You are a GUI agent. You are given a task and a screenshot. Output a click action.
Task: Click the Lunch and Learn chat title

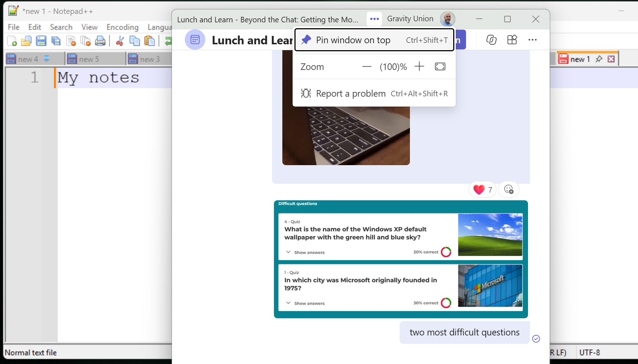point(252,40)
